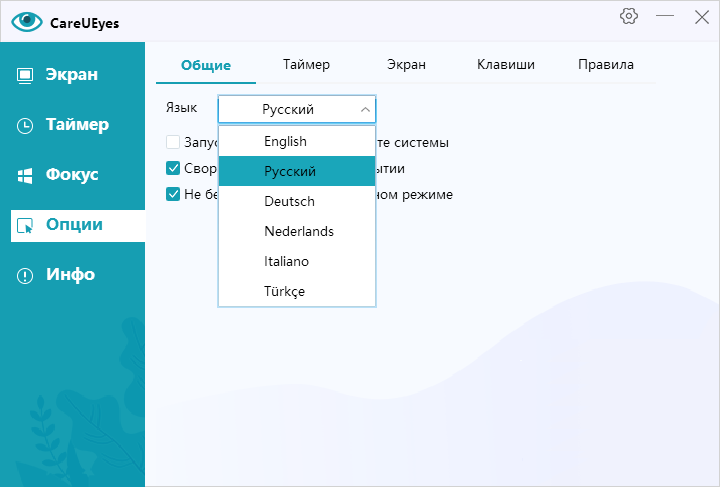Open the Опции sidebar section
This screenshot has width=720, height=487.
pyautogui.click(x=78, y=225)
